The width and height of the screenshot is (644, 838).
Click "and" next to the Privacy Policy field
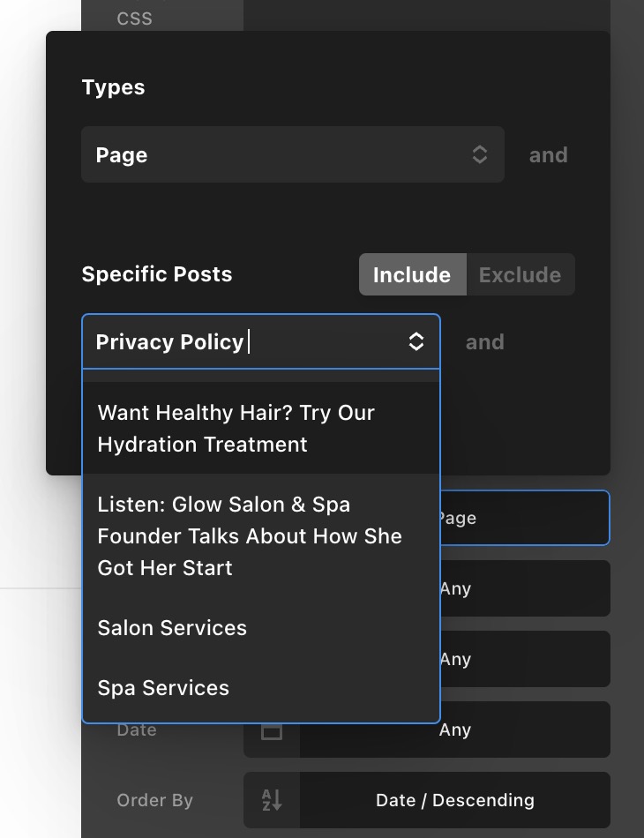tap(484, 342)
